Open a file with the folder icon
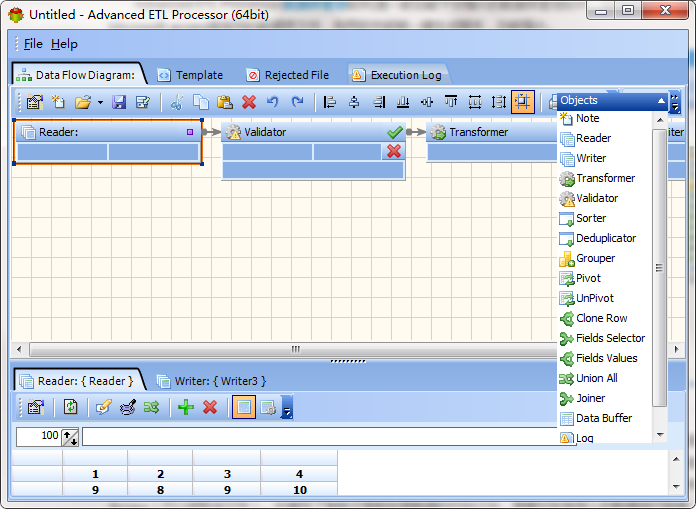The height and width of the screenshot is (509, 696). (x=83, y=102)
